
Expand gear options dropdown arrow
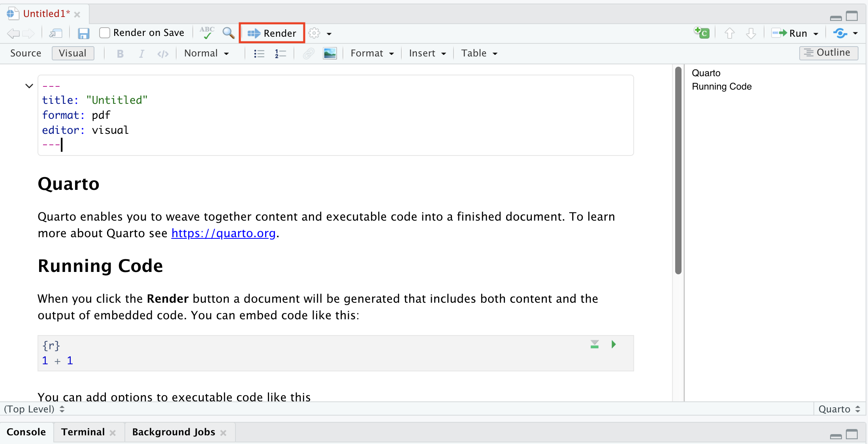[329, 34]
